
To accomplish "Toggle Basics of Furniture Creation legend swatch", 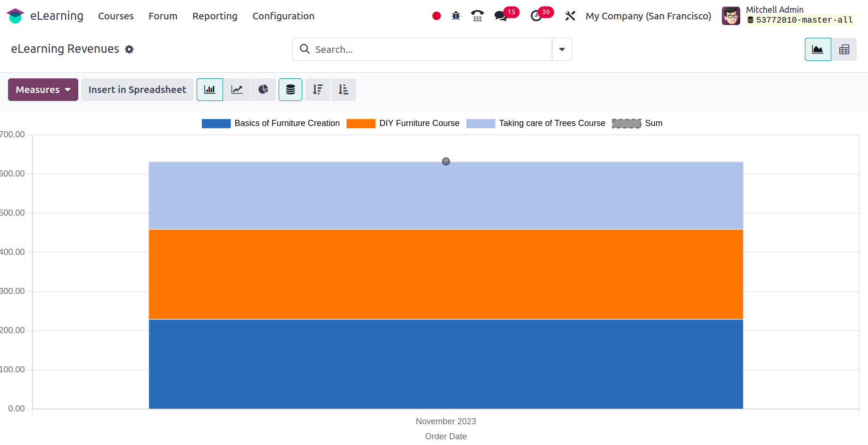I will [x=216, y=123].
